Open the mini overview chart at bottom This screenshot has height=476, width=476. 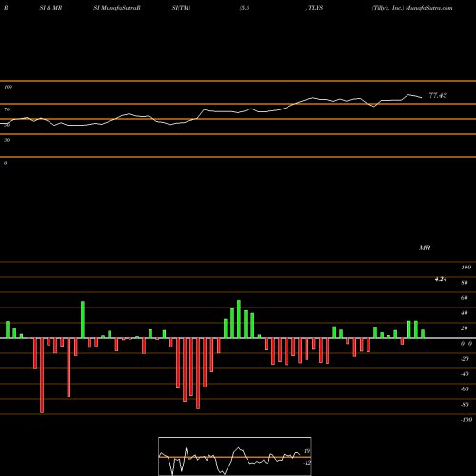235,456
